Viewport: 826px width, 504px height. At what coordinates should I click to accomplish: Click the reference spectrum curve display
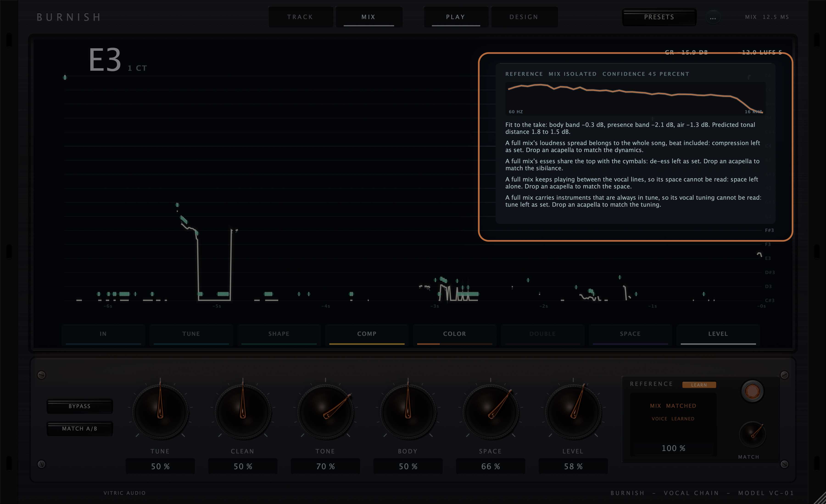(636, 98)
